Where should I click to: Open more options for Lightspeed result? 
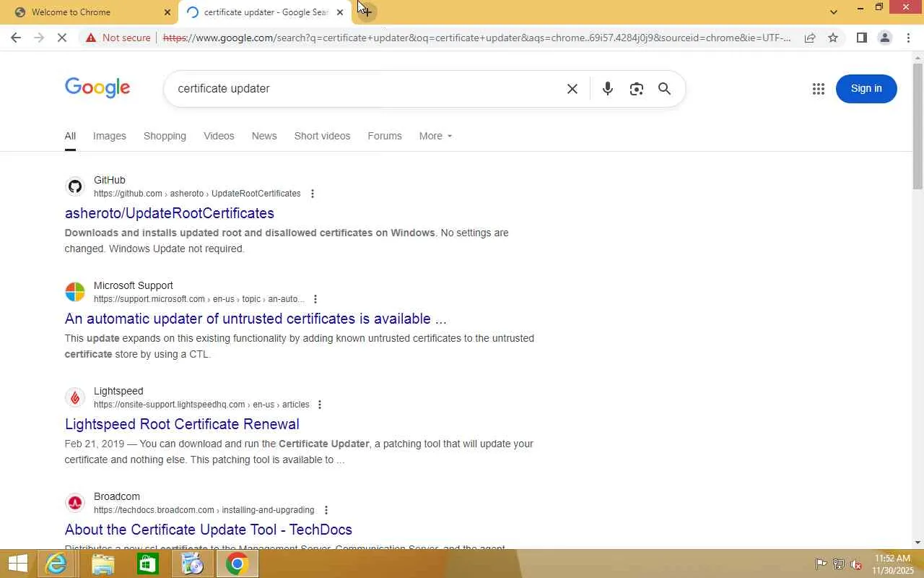[320, 405]
